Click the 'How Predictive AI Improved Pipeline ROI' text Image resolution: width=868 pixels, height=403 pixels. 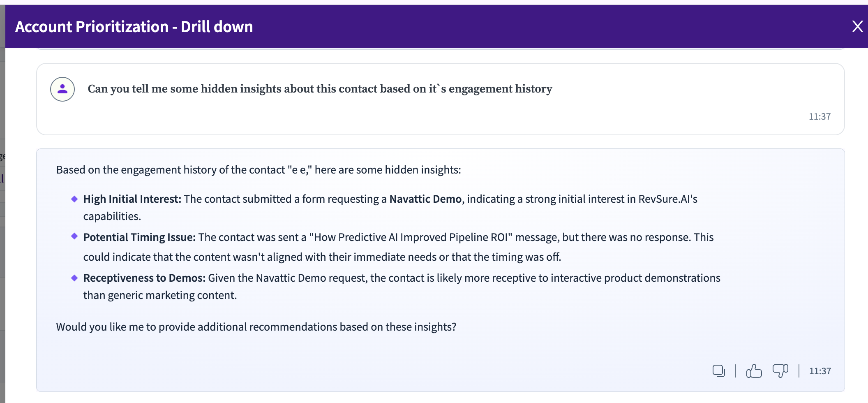[411, 237]
